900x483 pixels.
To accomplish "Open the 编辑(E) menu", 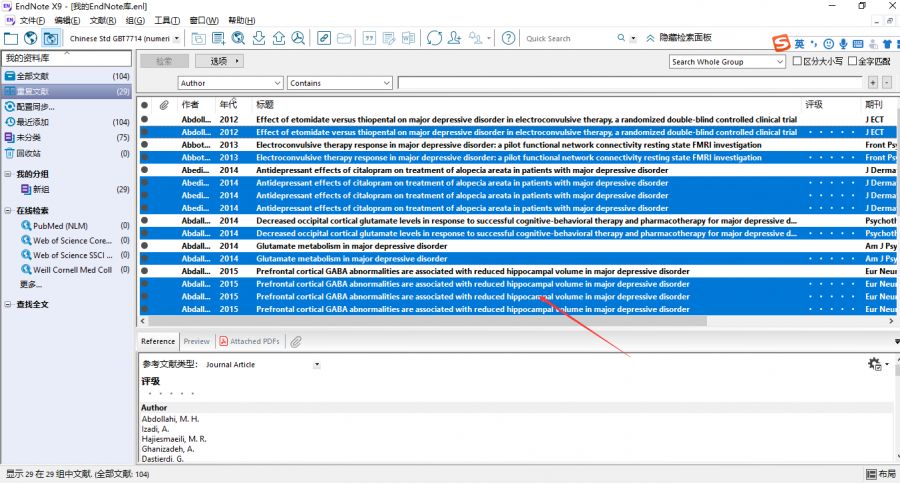I will 67,20.
